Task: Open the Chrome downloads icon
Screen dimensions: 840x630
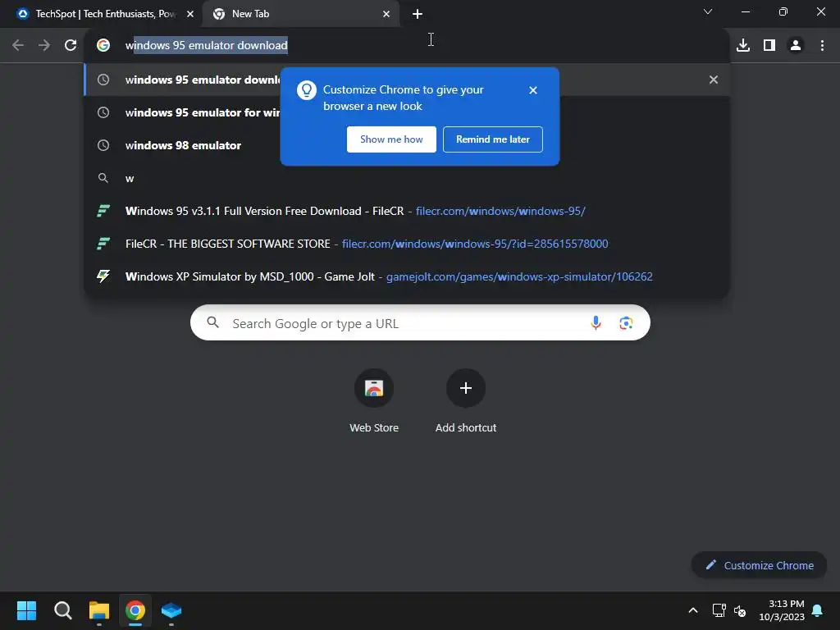Action: 743,46
